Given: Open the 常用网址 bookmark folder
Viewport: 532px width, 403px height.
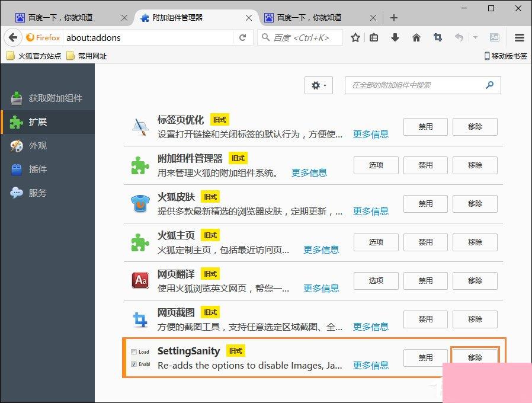Looking at the screenshot, I should 86,56.
